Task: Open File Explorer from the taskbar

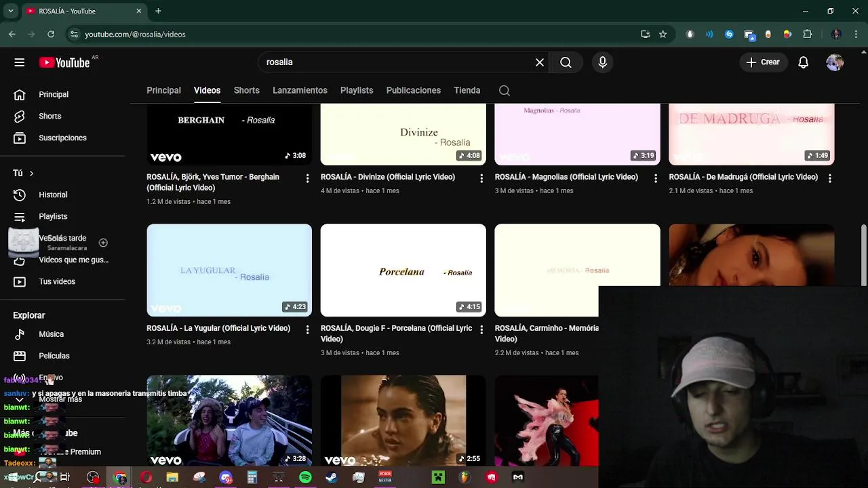Action: pos(172,477)
